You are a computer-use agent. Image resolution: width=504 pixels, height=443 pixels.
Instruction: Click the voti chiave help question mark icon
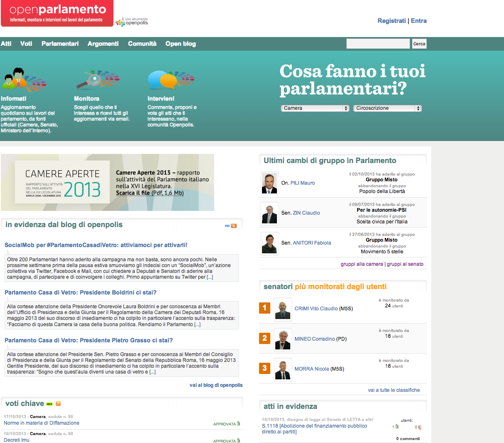click(x=58, y=403)
